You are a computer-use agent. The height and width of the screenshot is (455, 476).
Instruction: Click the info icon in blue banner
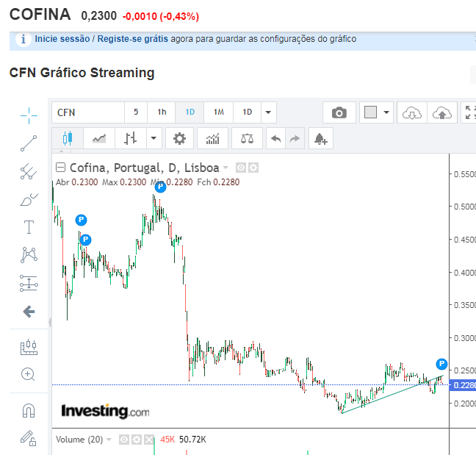23,39
